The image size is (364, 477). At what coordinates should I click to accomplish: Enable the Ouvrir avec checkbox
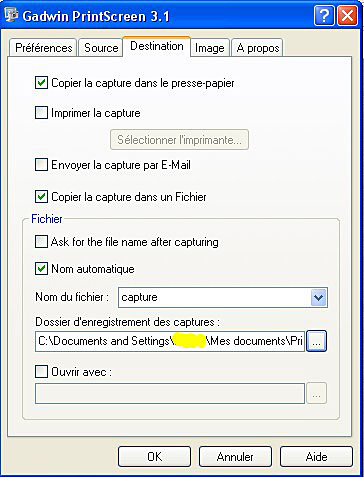(41, 371)
